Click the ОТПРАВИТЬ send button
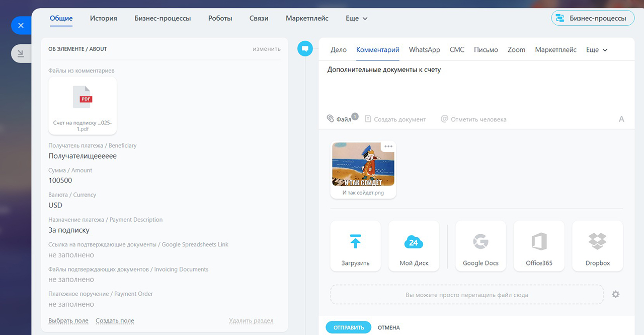The height and width of the screenshot is (335, 644). tap(348, 327)
